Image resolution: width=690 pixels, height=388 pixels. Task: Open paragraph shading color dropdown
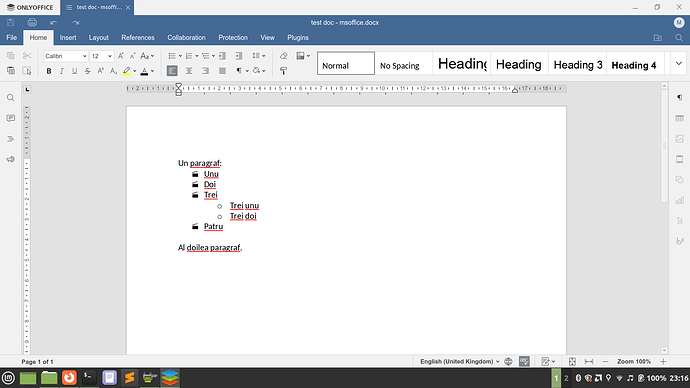click(x=264, y=71)
